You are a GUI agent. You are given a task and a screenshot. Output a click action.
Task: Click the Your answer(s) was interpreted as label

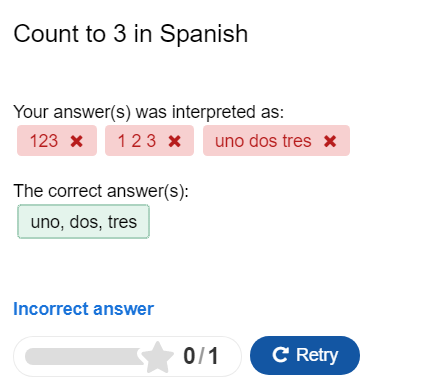[149, 112]
